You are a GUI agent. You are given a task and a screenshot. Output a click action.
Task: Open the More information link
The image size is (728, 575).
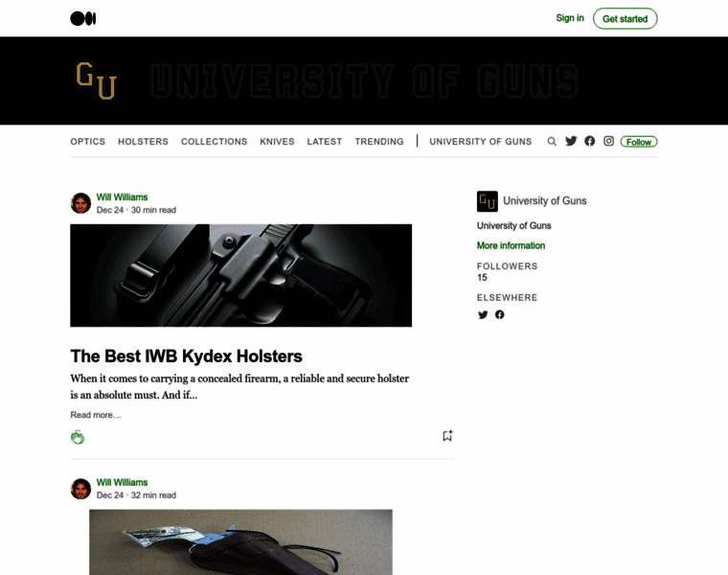(511, 245)
